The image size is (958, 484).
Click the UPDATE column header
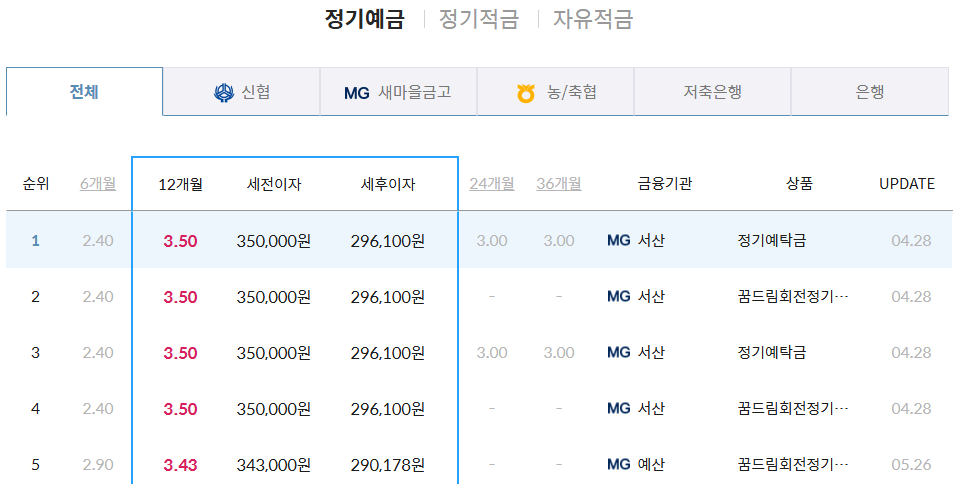point(907,184)
